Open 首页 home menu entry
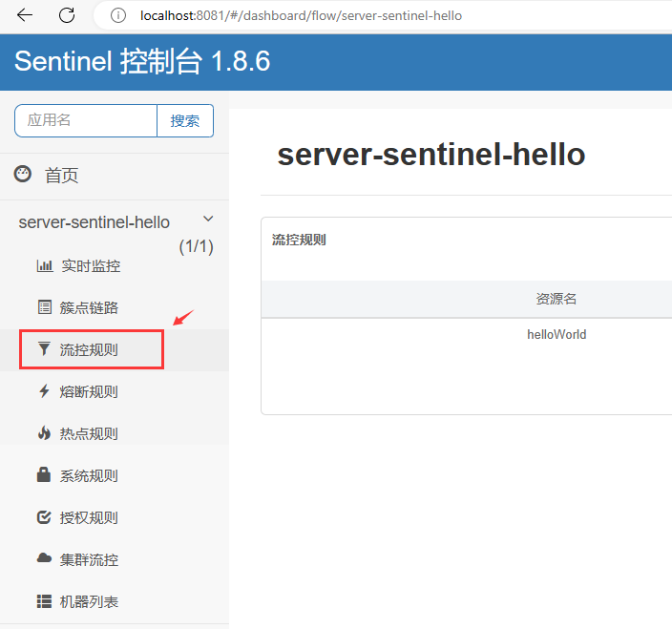This screenshot has width=672, height=629. [61, 176]
